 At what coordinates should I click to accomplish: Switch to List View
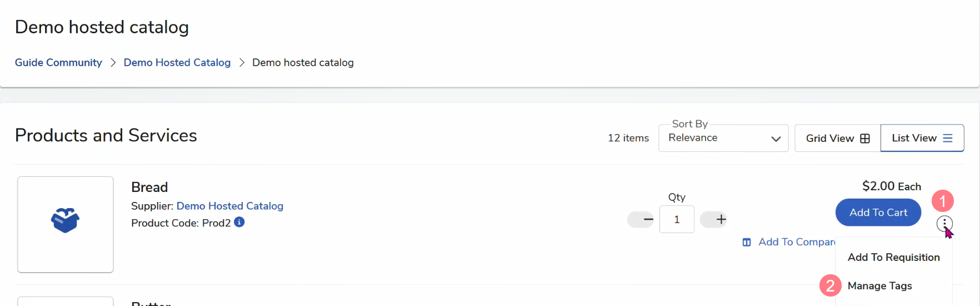click(x=922, y=138)
